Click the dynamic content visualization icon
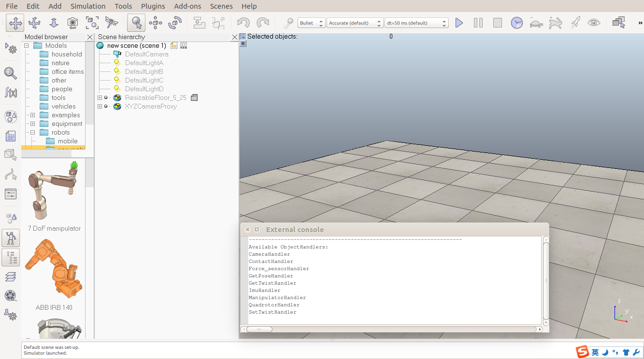644x359 pixels. (x=288, y=23)
